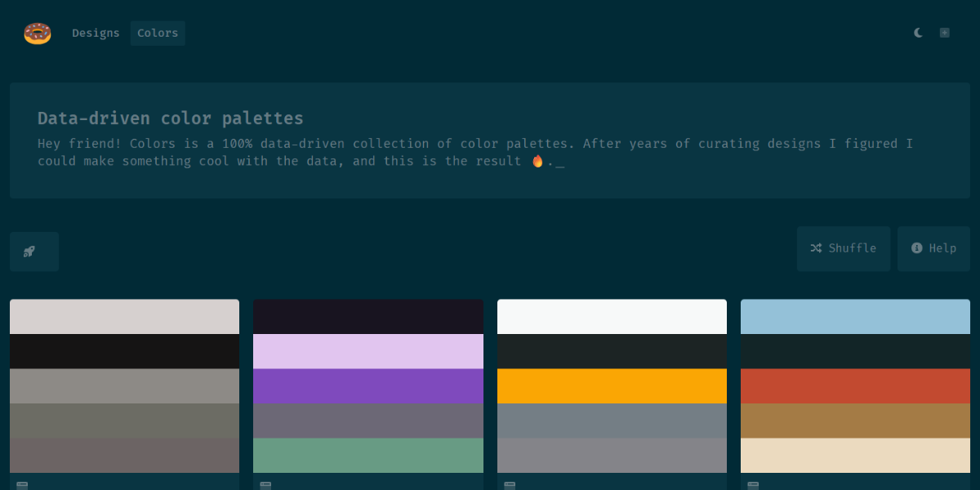This screenshot has width=980, height=490.
Task: Click the shuffle arrows icon
Action: click(816, 248)
